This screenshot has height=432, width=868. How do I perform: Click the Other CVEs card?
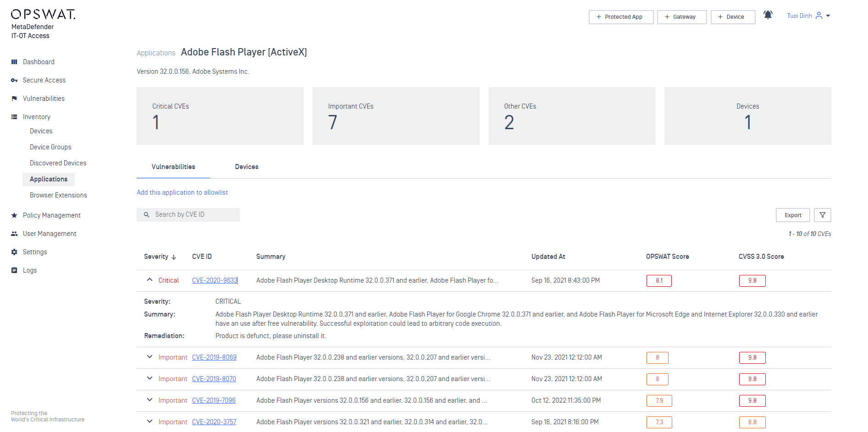[572, 116]
